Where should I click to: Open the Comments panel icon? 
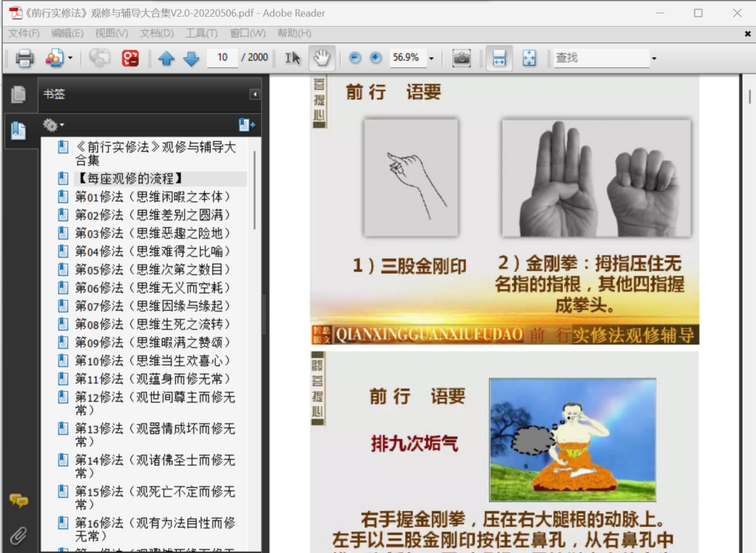click(19, 501)
